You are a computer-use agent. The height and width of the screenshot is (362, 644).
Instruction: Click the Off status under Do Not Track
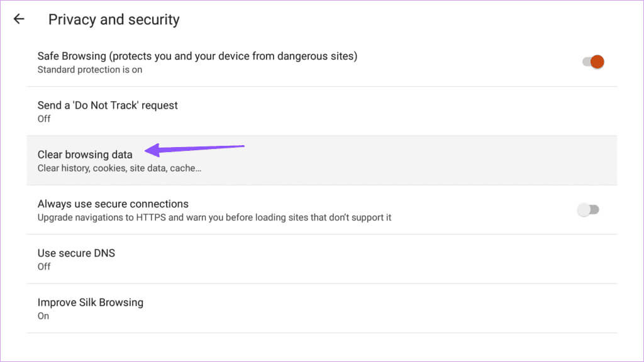point(44,119)
